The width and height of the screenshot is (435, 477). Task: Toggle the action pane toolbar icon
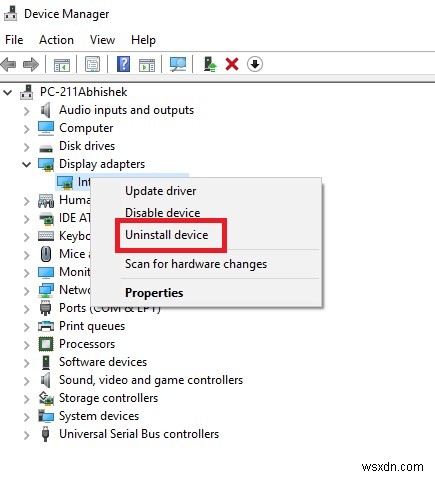tap(147, 64)
